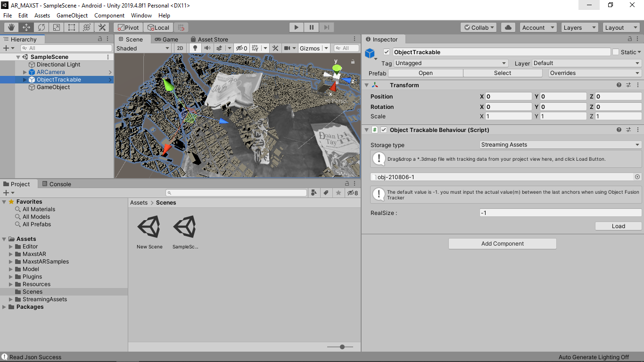
Task: Toggle hidden packages count icon in Project
Action: point(353,193)
